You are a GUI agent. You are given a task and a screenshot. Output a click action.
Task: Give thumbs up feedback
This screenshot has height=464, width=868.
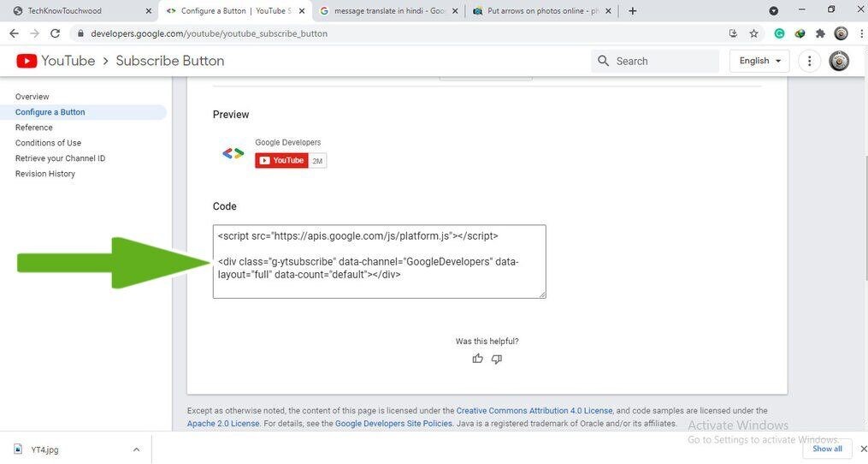pos(478,359)
